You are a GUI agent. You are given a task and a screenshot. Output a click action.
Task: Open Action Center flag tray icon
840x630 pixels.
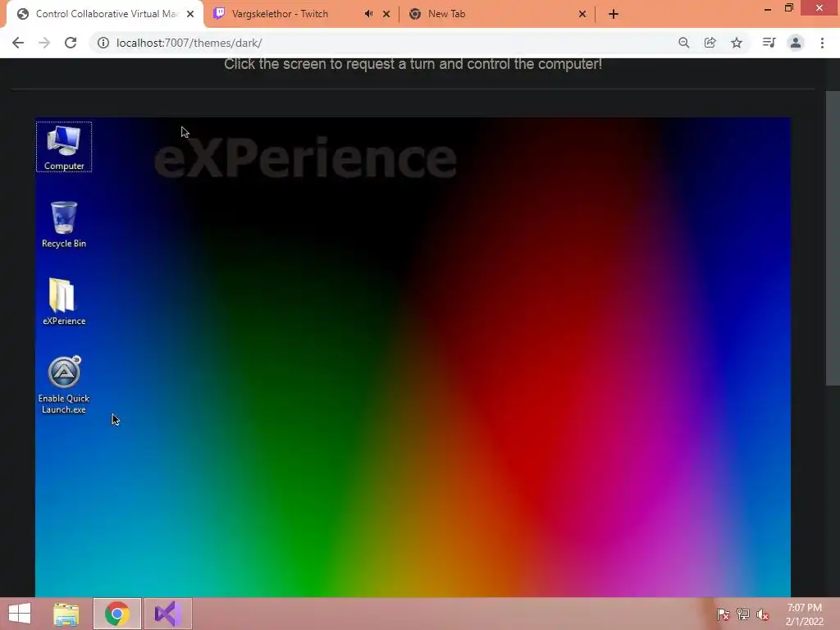tap(723, 614)
